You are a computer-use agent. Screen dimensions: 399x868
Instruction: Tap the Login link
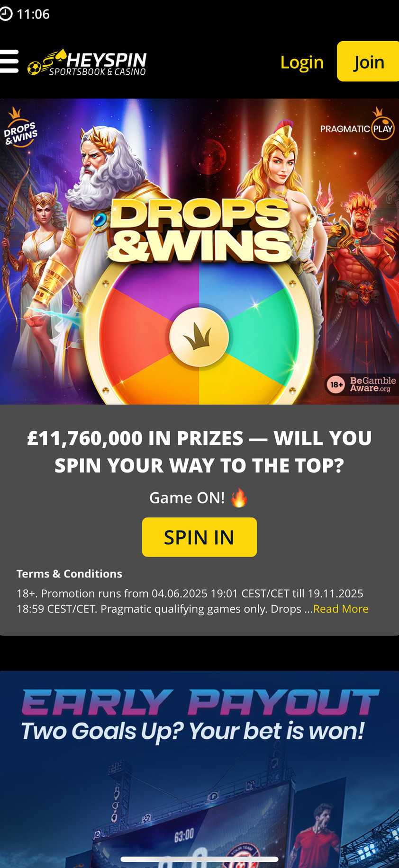point(302,62)
